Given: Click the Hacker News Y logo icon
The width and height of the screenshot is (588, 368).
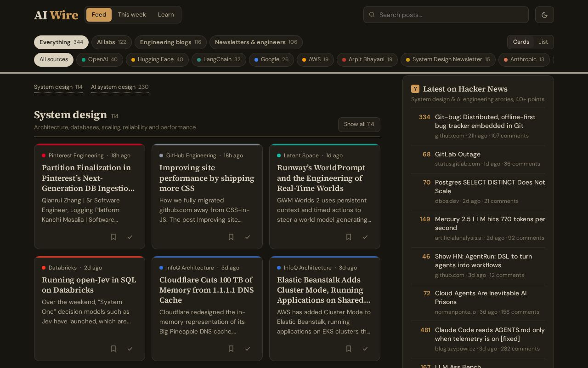Looking at the screenshot, I should (415, 89).
